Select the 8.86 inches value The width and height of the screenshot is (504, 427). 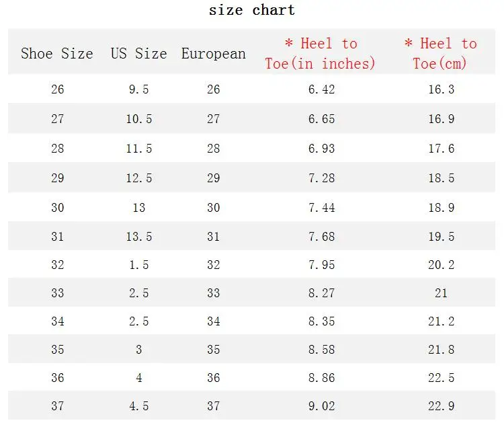click(x=321, y=378)
